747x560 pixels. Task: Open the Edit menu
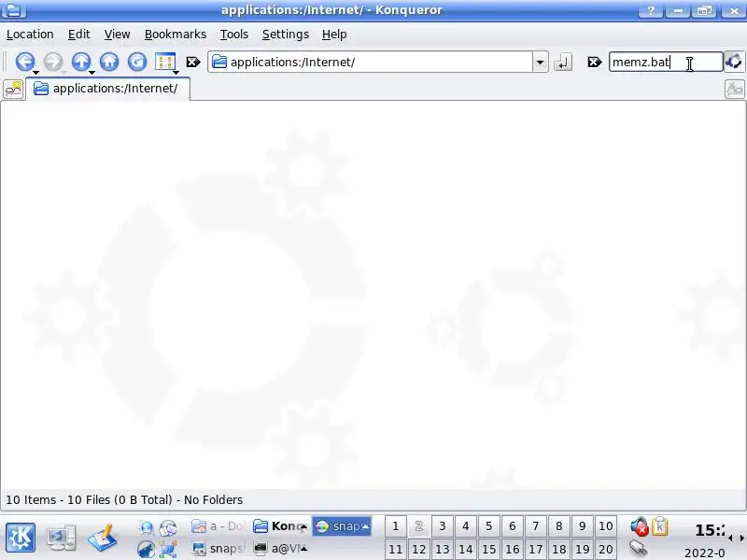[x=78, y=35]
